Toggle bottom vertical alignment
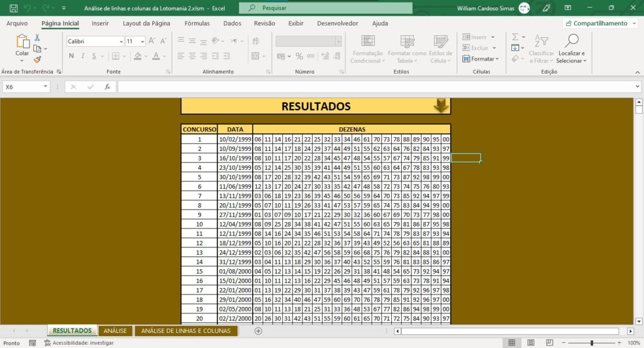The width and height of the screenshot is (644, 348). click(x=204, y=41)
